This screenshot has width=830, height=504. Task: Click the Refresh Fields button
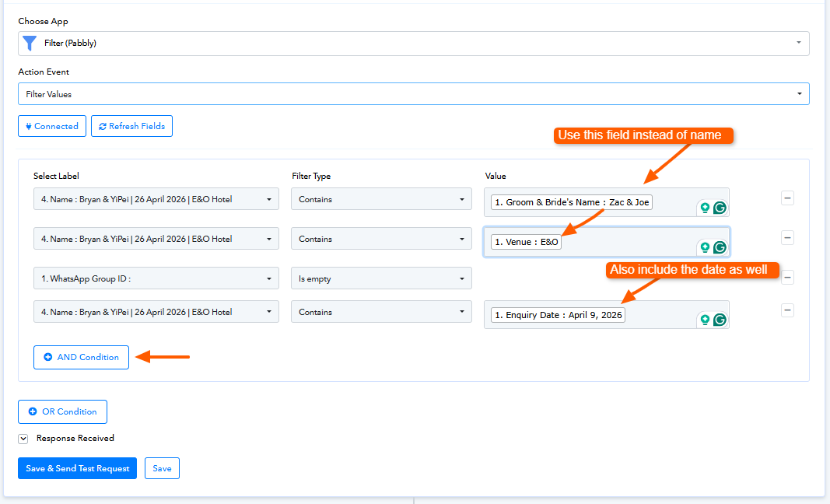[131, 126]
